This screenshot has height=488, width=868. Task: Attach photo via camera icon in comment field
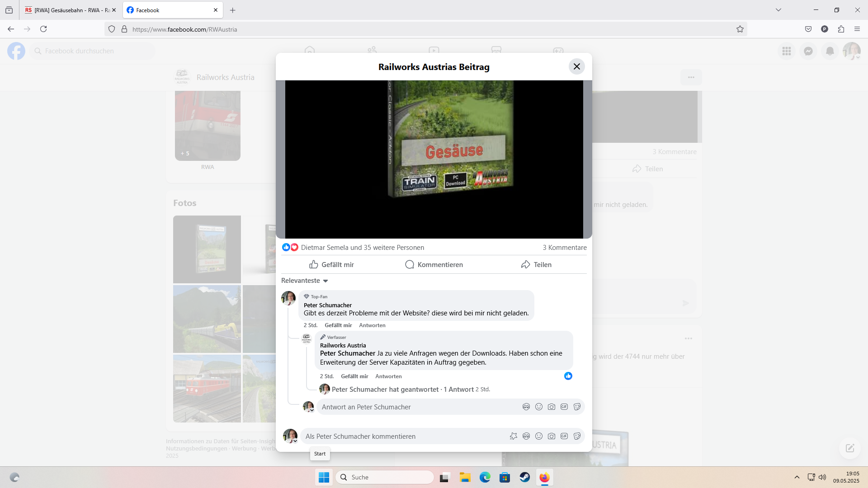click(552, 436)
